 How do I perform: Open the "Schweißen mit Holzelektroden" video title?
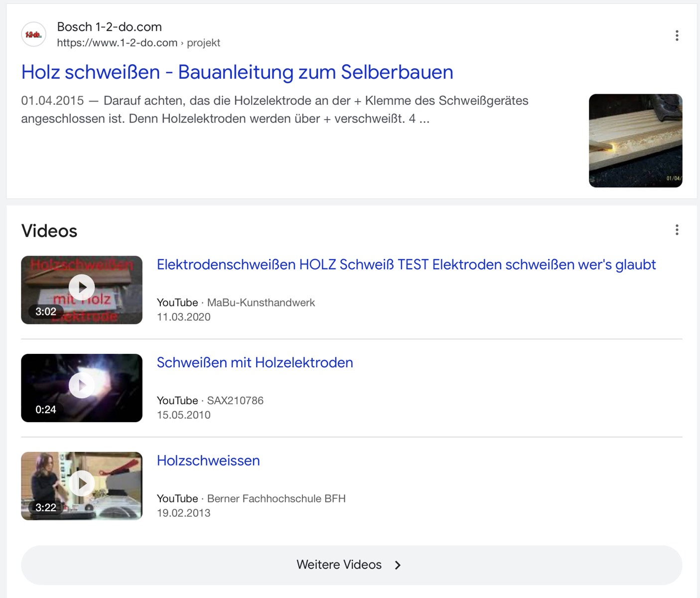click(255, 363)
